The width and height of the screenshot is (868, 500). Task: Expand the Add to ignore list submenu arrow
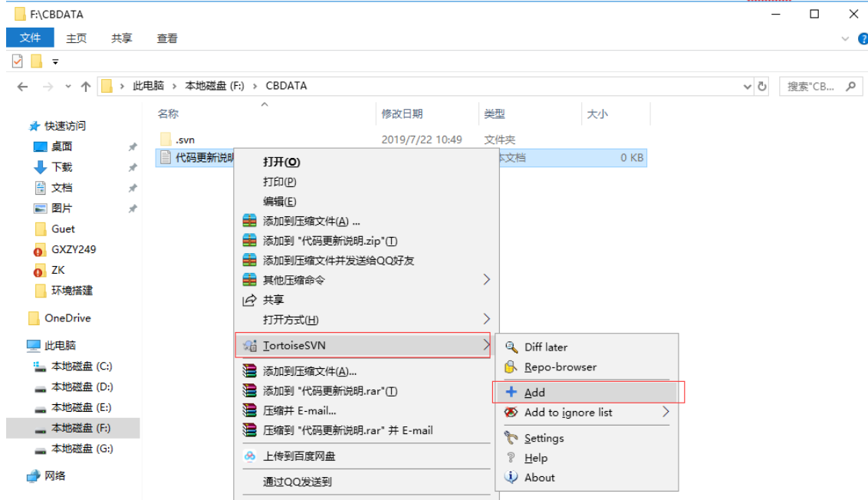pos(666,412)
